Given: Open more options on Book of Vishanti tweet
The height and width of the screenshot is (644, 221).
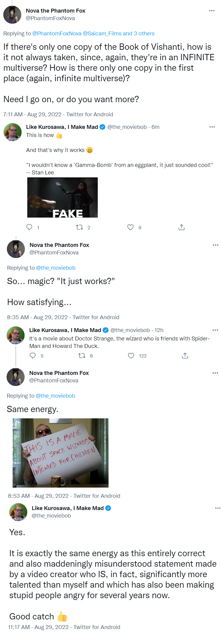Looking at the screenshot, I should 212,11.
